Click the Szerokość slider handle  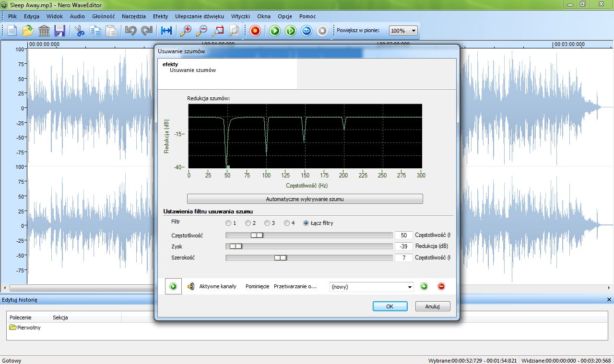point(281,258)
